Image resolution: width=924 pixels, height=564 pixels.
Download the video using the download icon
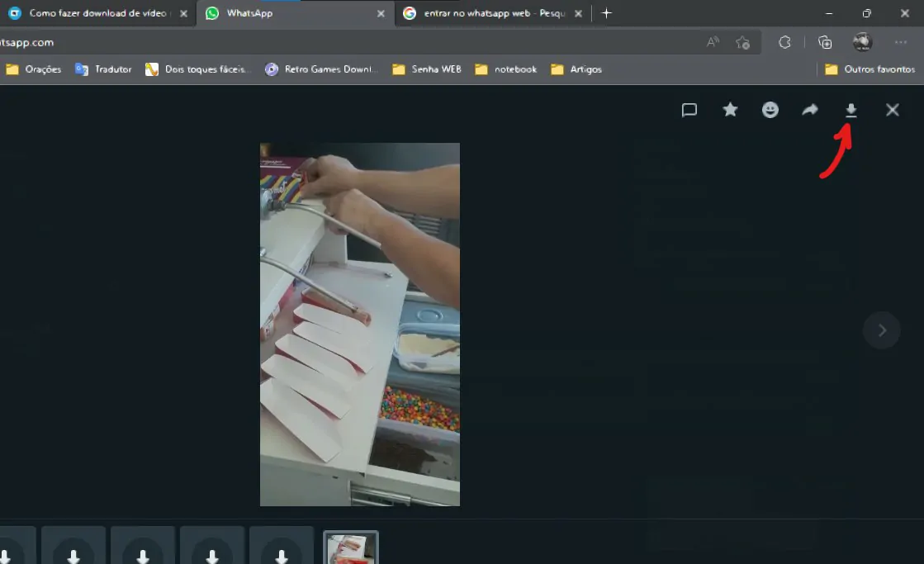(x=851, y=110)
